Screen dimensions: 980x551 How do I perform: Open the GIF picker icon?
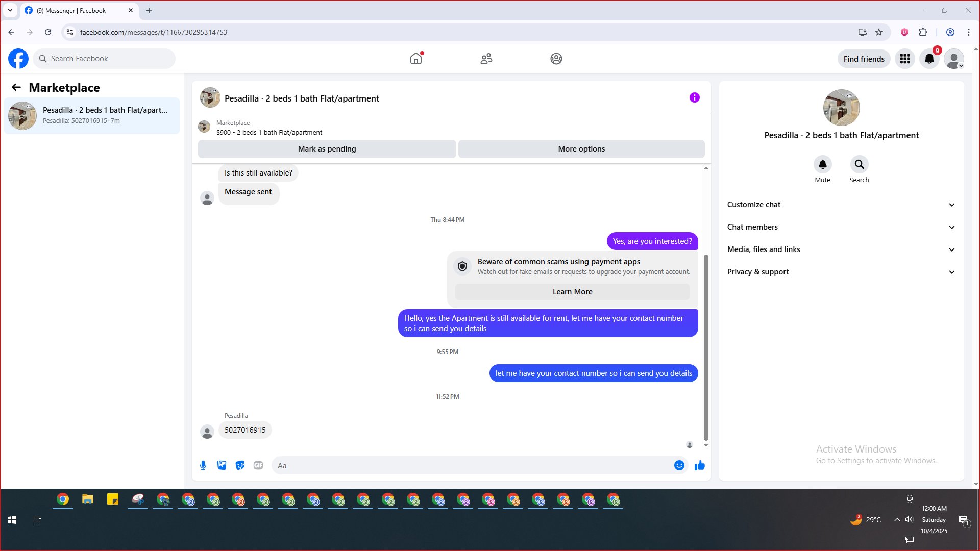258,465
